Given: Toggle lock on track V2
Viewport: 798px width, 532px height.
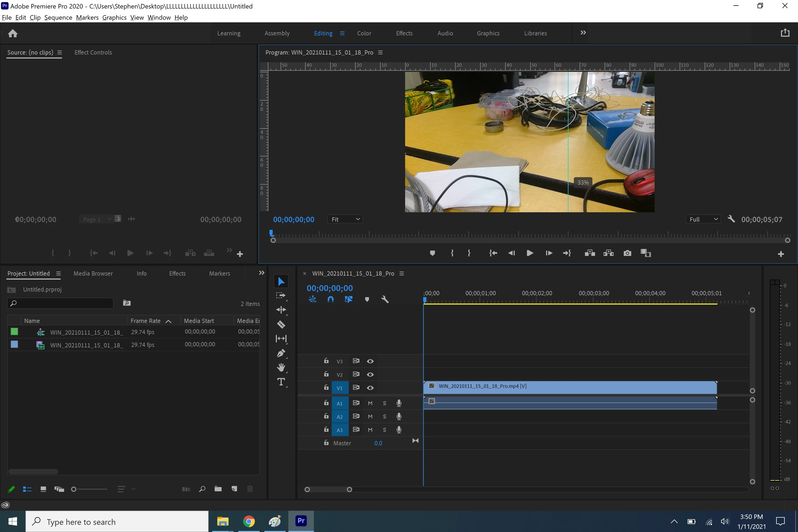Looking at the screenshot, I should click(x=326, y=374).
